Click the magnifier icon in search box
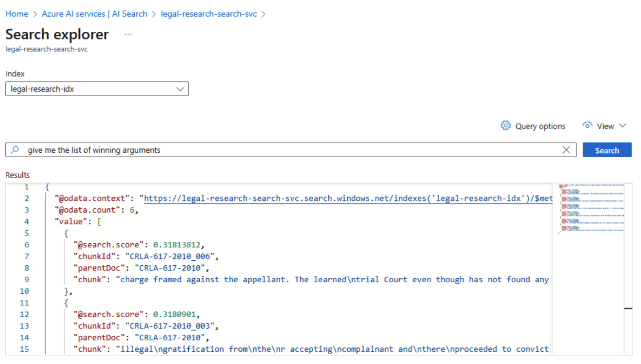Viewport: 641px width, 364px height. [15, 150]
